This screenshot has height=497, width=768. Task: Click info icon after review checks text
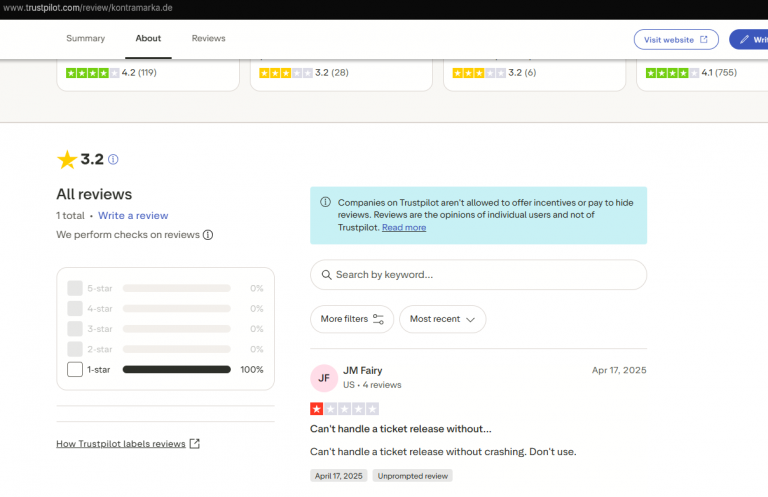[208, 235]
